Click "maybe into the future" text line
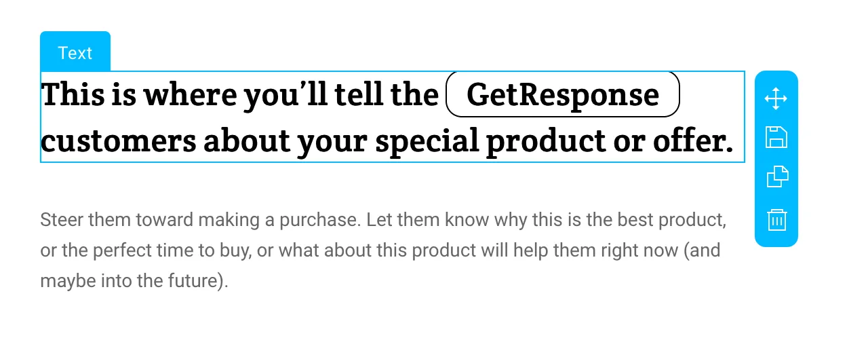The width and height of the screenshot is (868, 338). (134, 281)
